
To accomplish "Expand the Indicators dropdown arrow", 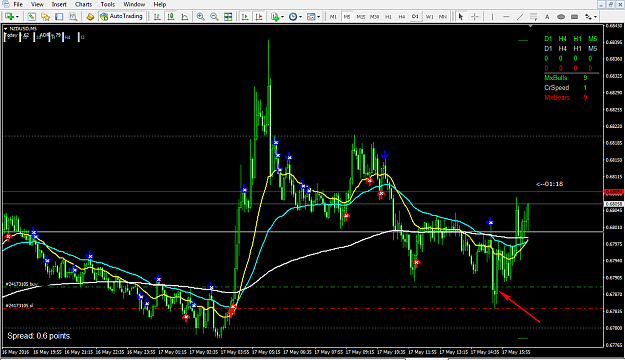I will coord(283,17).
